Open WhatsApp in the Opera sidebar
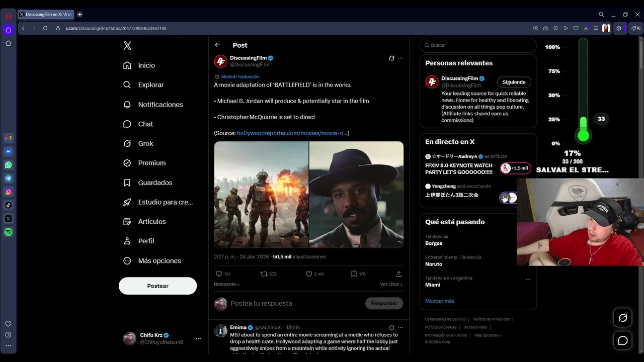 tap(9, 165)
